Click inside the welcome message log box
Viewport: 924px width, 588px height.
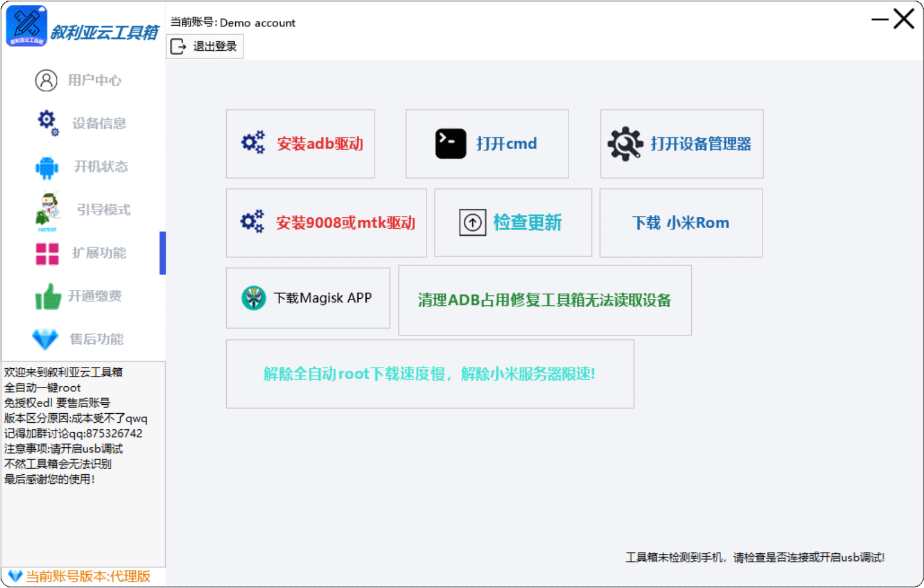click(x=83, y=515)
